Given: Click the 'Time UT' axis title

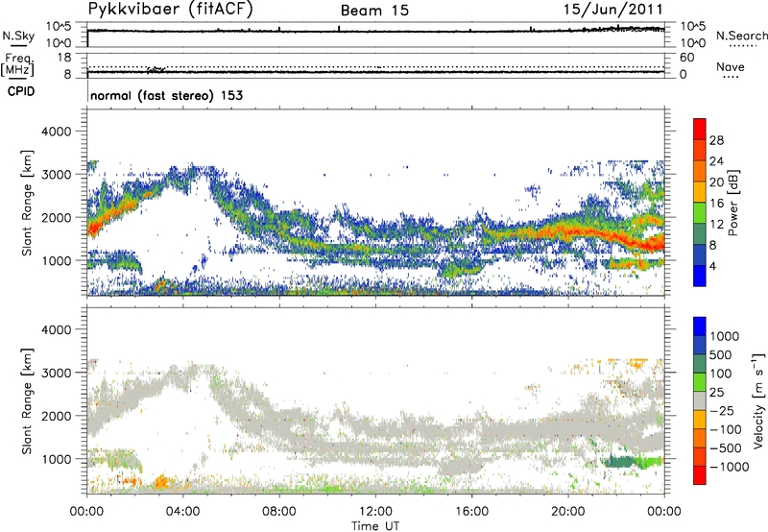Looking at the screenshot, I should click(x=375, y=526).
